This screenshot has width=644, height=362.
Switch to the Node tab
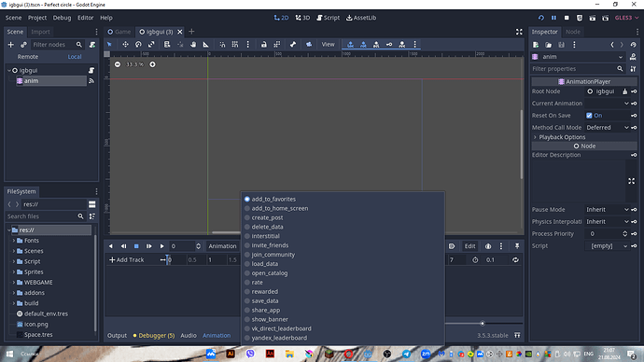572,32
